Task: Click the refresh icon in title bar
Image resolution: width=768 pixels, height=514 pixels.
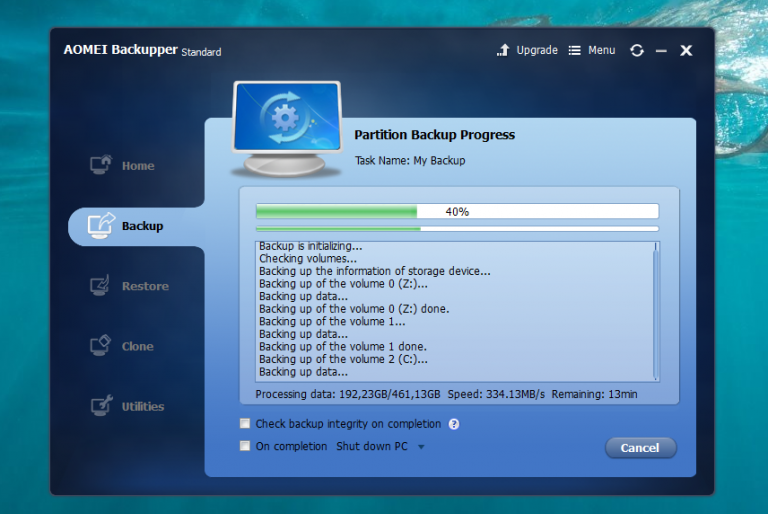Action: coord(637,50)
